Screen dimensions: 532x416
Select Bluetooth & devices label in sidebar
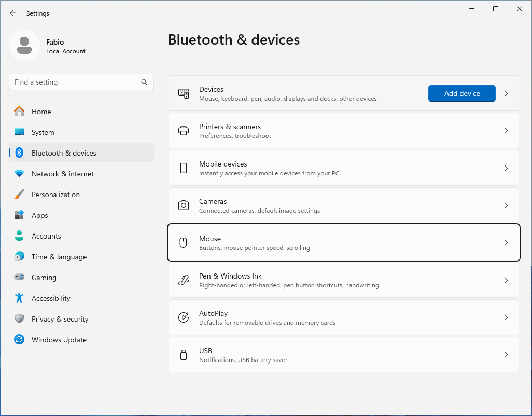[x=64, y=153]
